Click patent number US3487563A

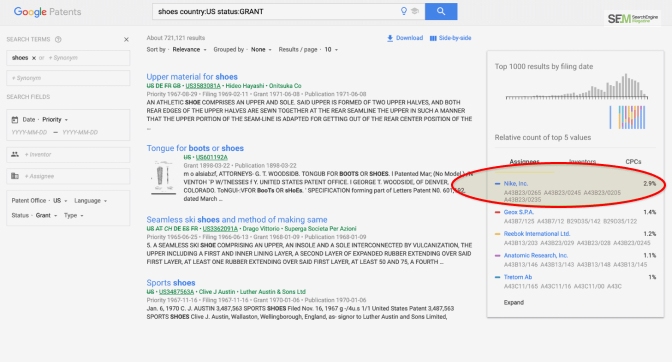click(x=176, y=292)
